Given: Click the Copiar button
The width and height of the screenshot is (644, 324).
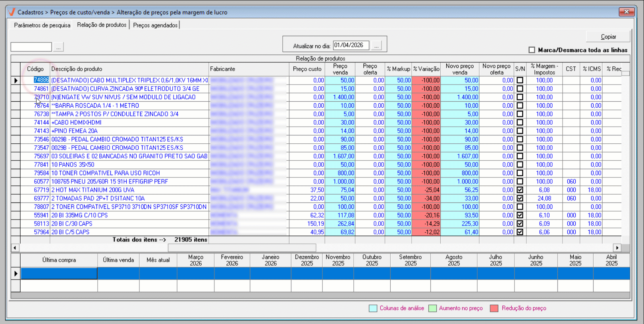Looking at the screenshot, I should pos(608,37).
